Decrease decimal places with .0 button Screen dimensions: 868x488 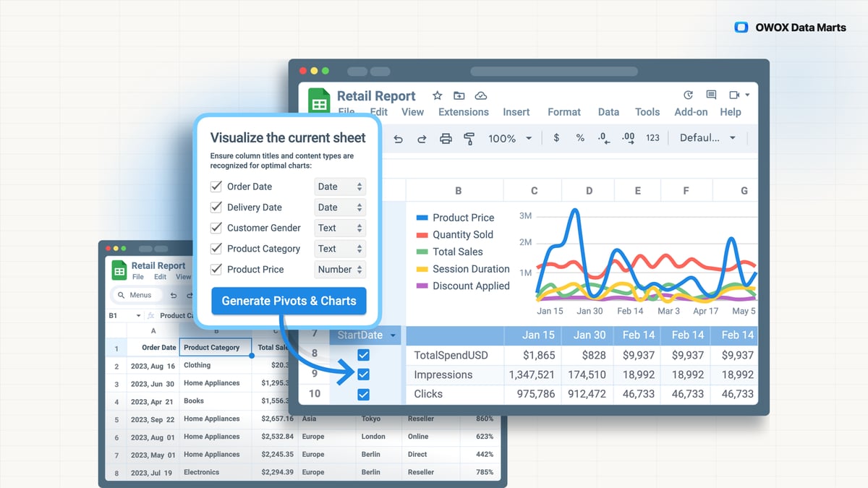pyautogui.click(x=603, y=138)
